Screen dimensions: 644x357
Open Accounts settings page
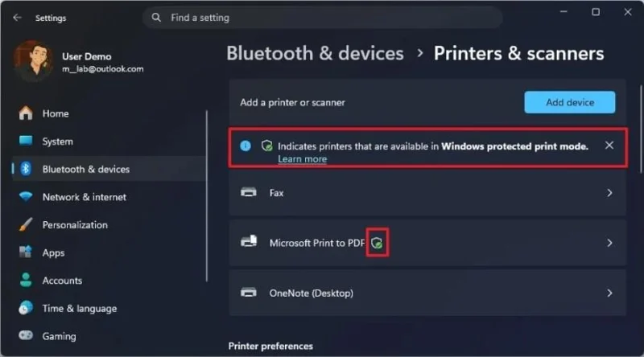coord(109,281)
